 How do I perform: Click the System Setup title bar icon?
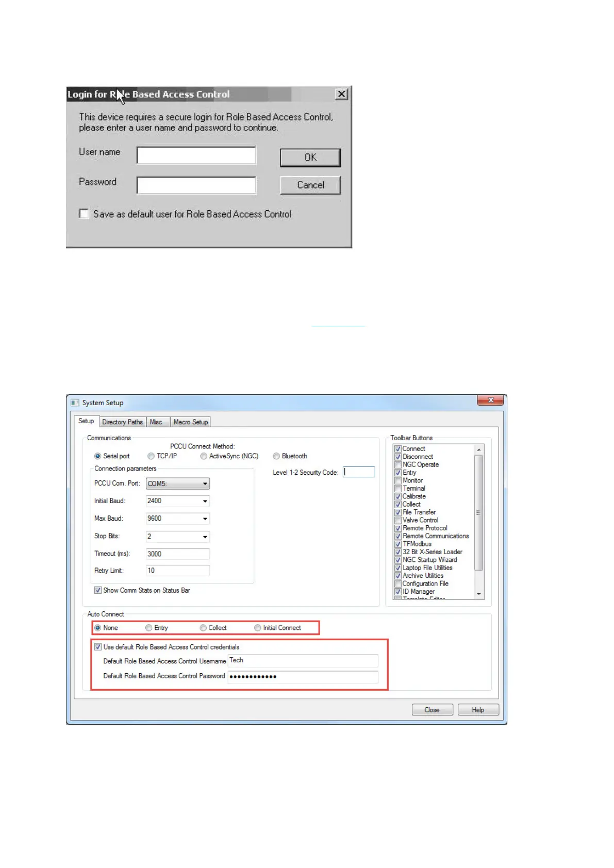[x=75, y=403]
